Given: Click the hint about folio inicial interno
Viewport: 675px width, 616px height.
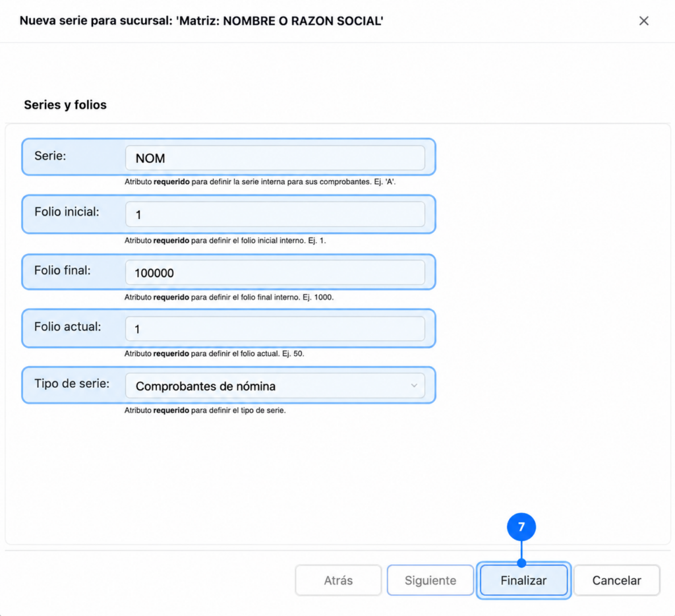Looking at the screenshot, I should [x=225, y=240].
